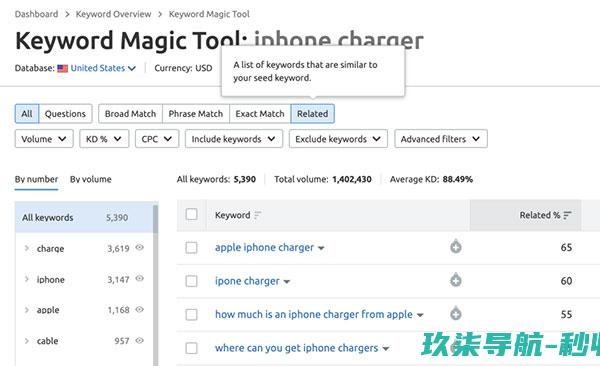Open the KD % filter dropdown
This screenshot has width=600, height=366.
point(104,139)
